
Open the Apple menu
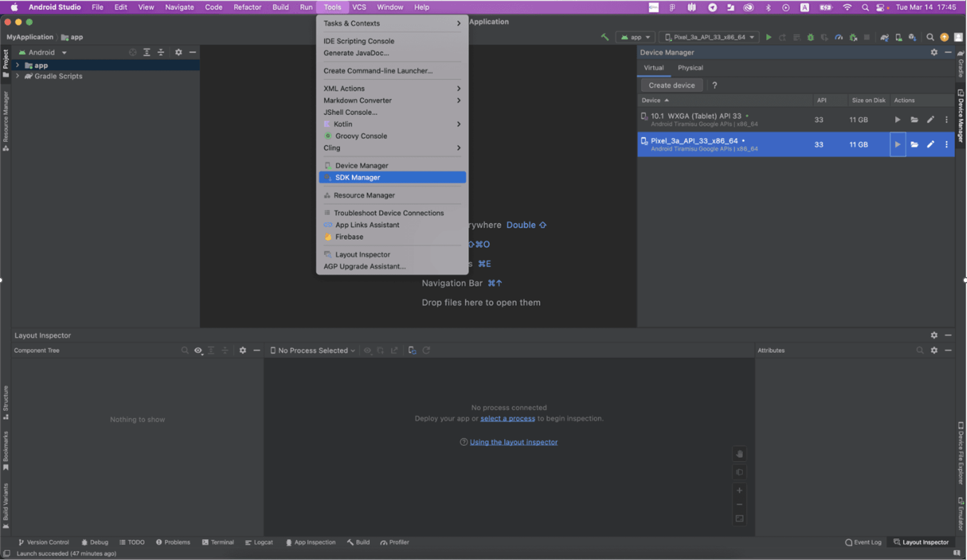pos(14,7)
